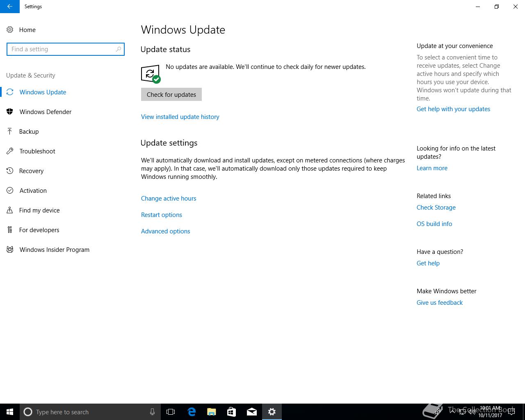Click the volume speaker icon in the tray
The height and width of the screenshot is (420, 525).
[x=472, y=412]
